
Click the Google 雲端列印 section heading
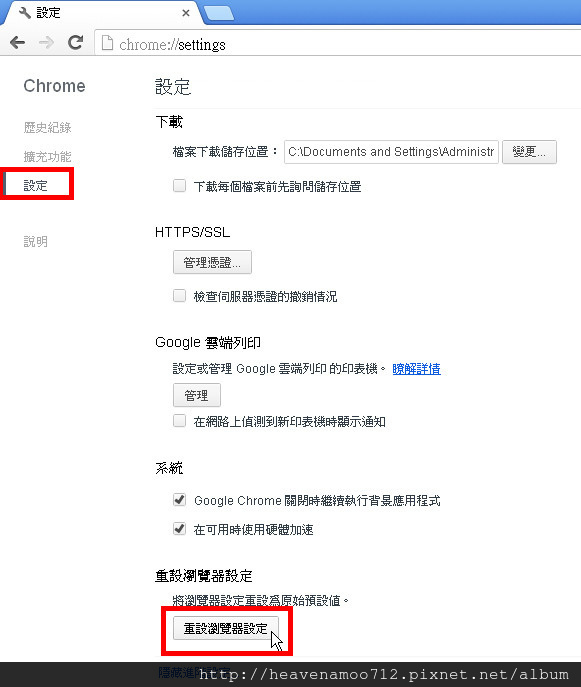pyautogui.click(x=208, y=342)
